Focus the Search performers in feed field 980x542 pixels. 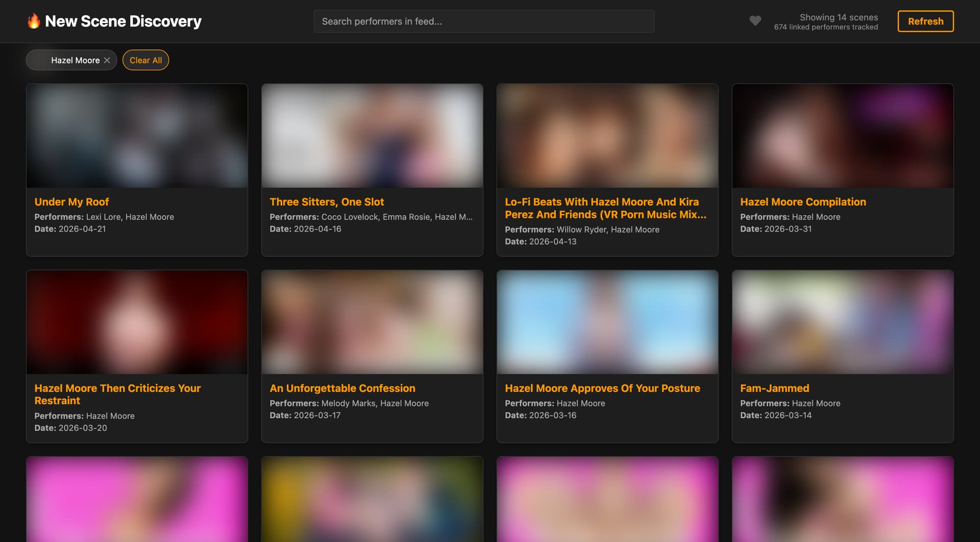pos(483,21)
